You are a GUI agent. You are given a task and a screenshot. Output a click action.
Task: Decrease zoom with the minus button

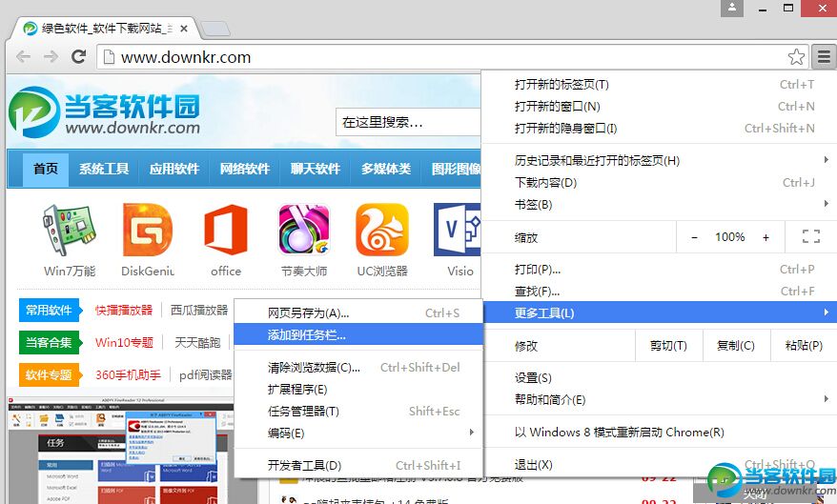click(x=694, y=237)
